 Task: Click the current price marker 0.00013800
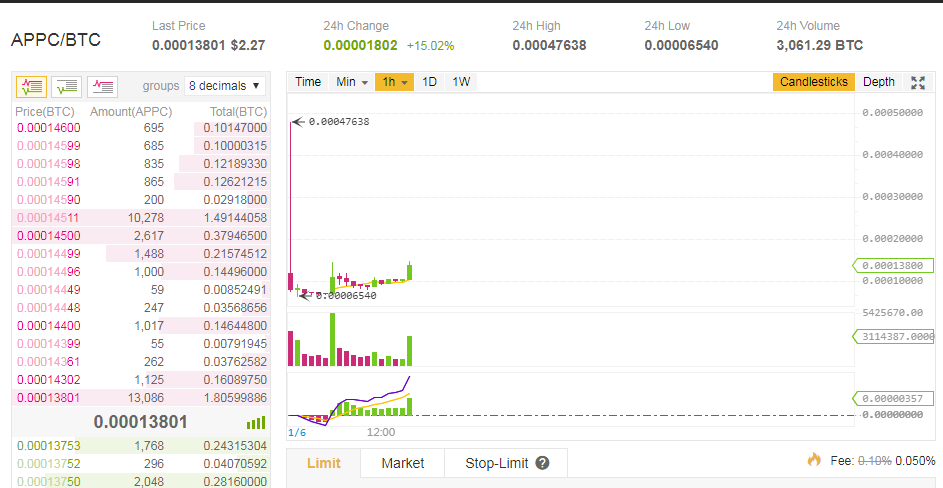[893, 265]
